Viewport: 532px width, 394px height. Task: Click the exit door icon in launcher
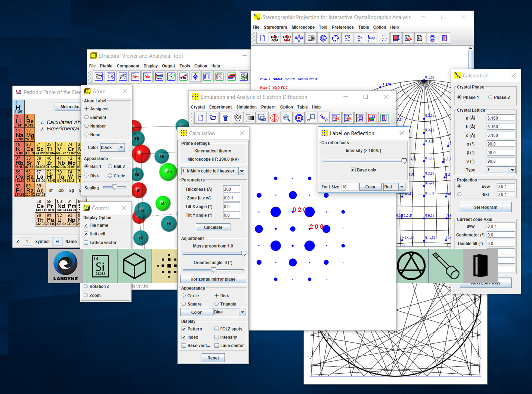tap(480, 266)
